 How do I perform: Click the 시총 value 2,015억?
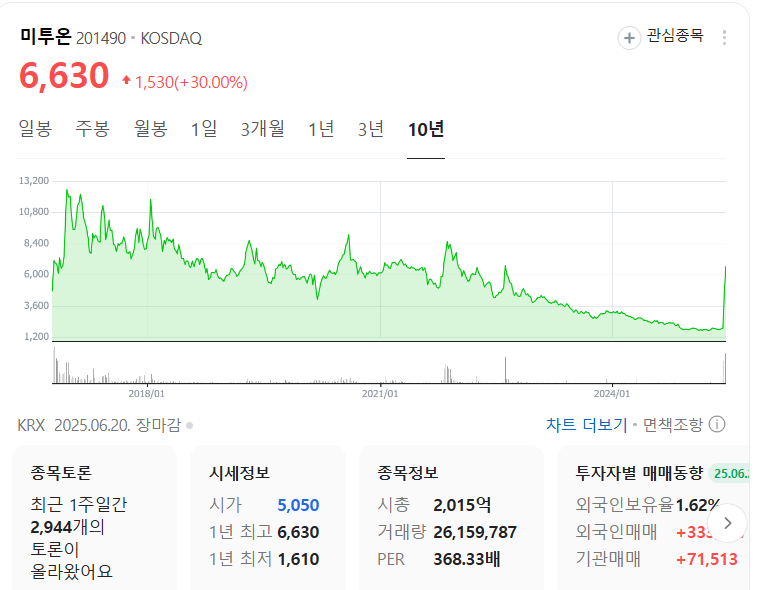pyautogui.click(x=462, y=505)
